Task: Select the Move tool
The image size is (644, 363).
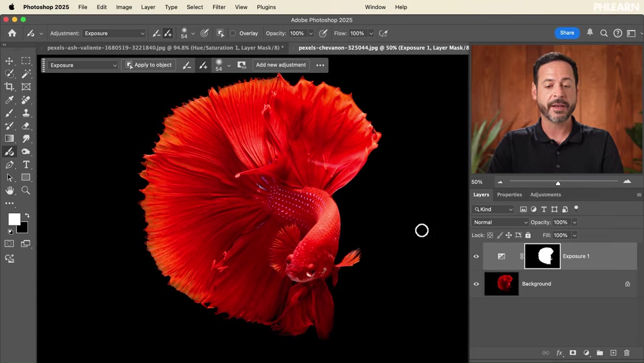Action: point(9,61)
